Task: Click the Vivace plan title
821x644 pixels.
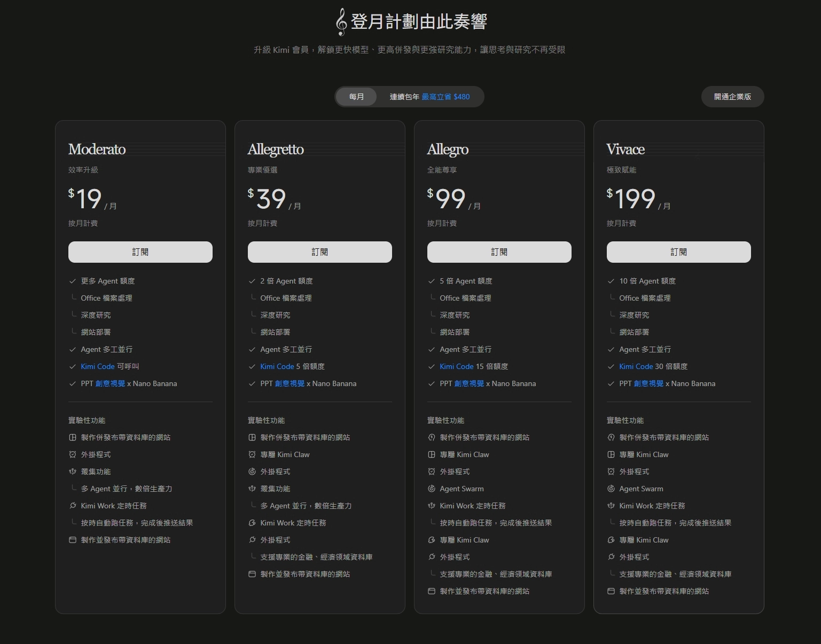Action: coord(625,149)
